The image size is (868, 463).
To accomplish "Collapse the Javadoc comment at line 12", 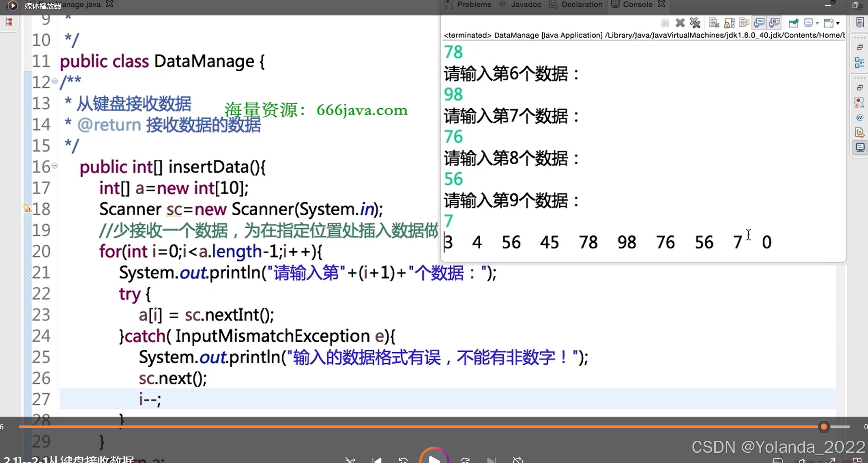I will (x=54, y=81).
